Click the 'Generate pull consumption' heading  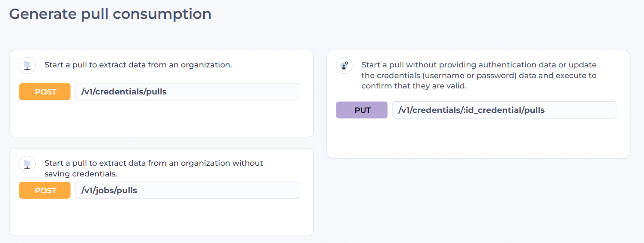110,14
